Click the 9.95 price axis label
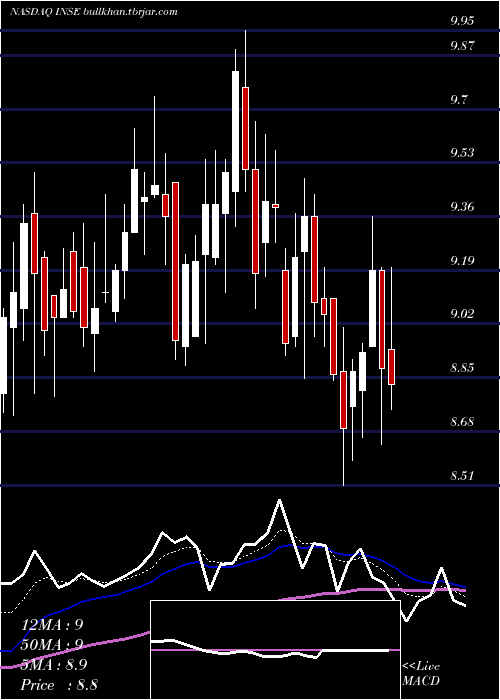The width and height of the screenshot is (500, 700). click(x=462, y=21)
